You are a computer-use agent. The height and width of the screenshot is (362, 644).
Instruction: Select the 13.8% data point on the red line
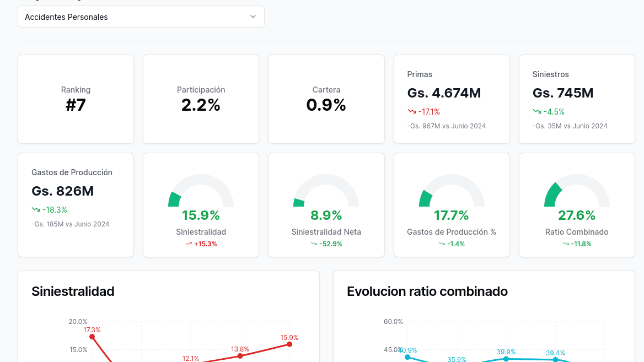coord(240,356)
